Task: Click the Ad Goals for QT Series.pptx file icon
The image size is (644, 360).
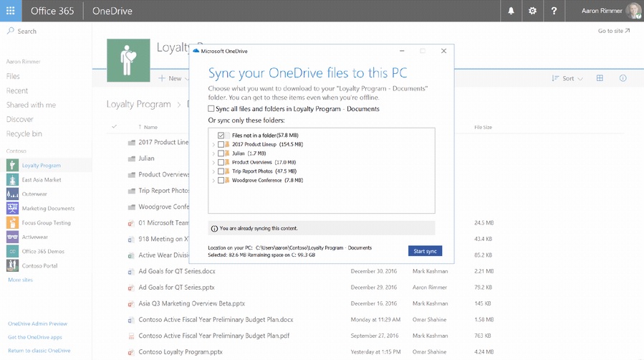Action: point(131,288)
